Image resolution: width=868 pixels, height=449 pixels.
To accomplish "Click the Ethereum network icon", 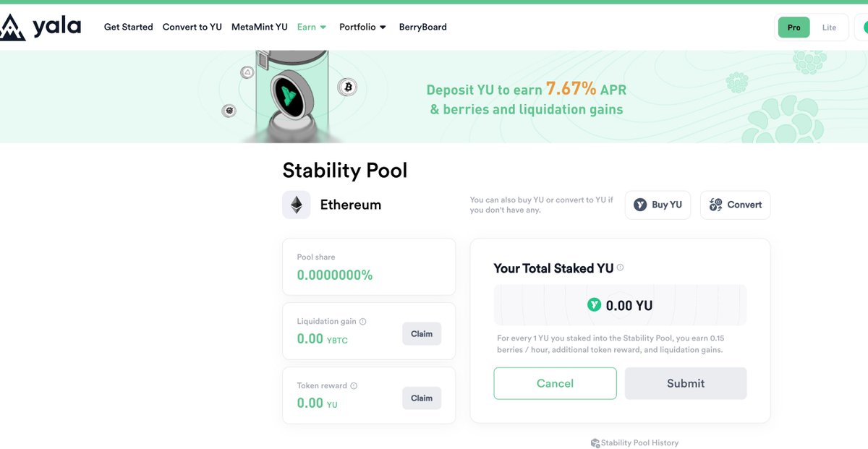I will [x=297, y=205].
